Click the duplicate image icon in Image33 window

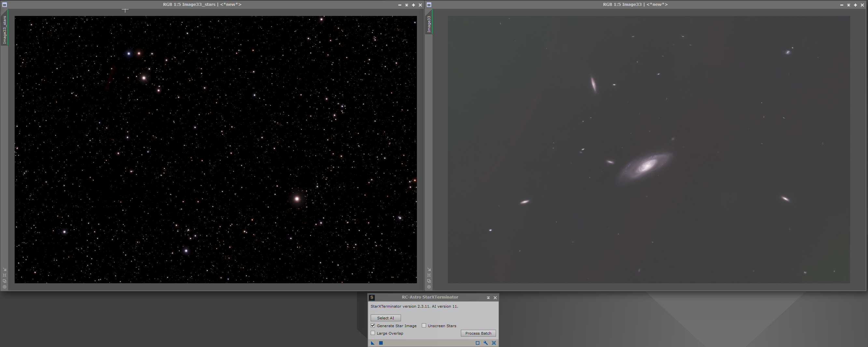[x=429, y=281]
